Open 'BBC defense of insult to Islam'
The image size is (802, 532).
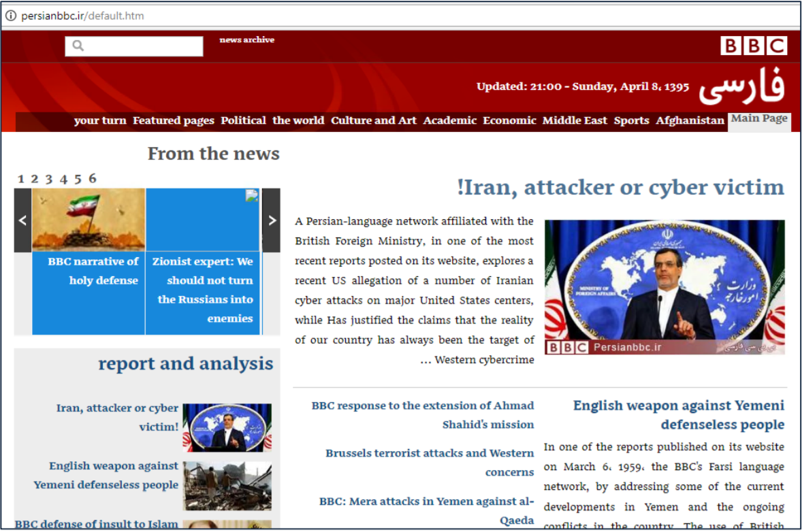pos(96,524)
